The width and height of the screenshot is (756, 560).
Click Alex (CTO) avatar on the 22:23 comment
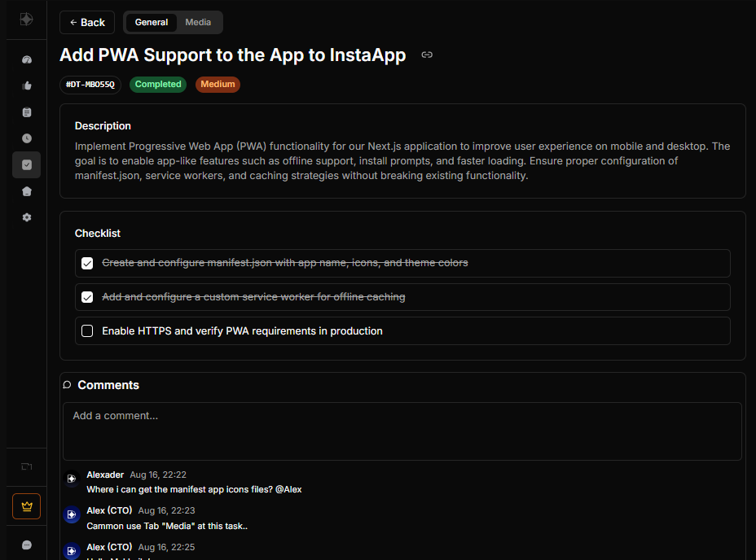[x=72, y=514]
